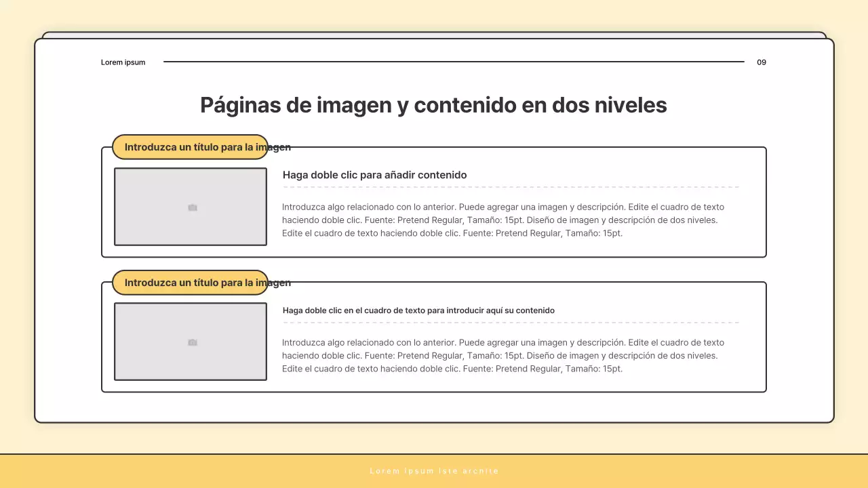Click the dashed divider under the bottom heading

pyautogui.click(x=510, y=323)
